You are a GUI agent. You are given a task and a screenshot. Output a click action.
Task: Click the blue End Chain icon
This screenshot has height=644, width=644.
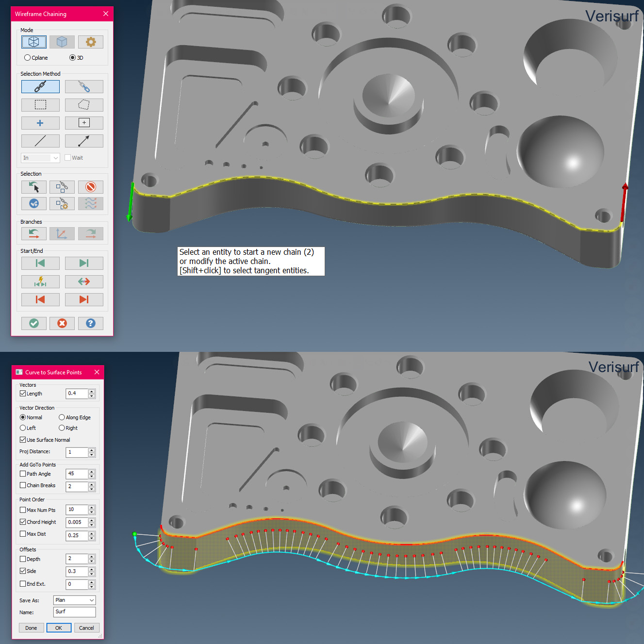point(34,203)
